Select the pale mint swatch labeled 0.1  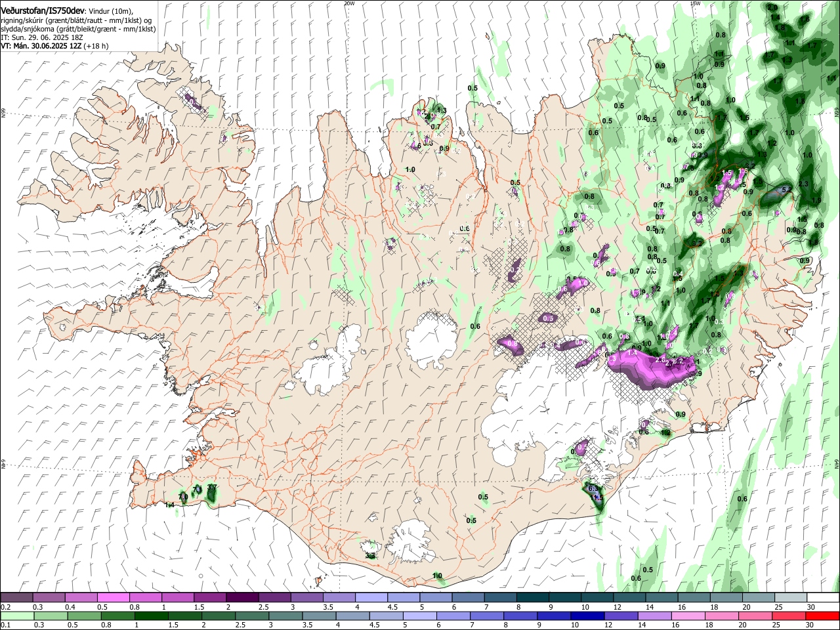(17, 616)
